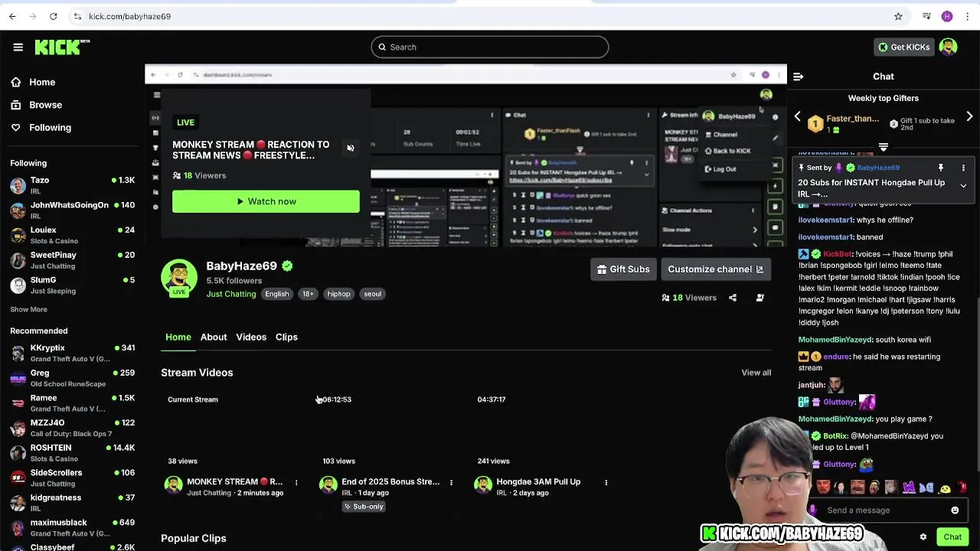Open options for Hongdae 3AM Pull Up video

pos(606,483)
